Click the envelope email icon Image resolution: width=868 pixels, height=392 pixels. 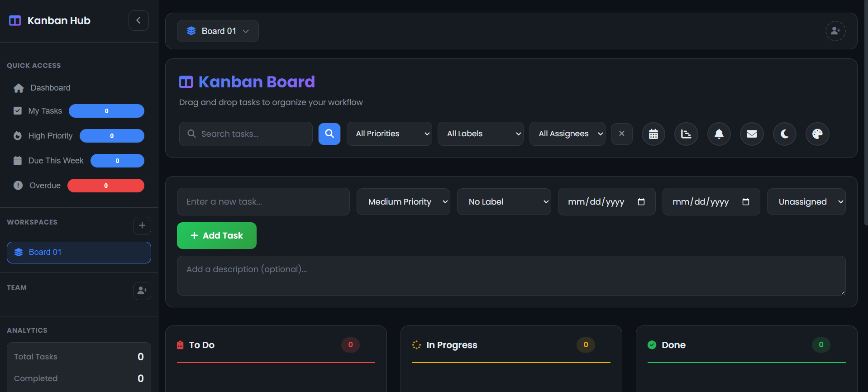click(752, 134)
